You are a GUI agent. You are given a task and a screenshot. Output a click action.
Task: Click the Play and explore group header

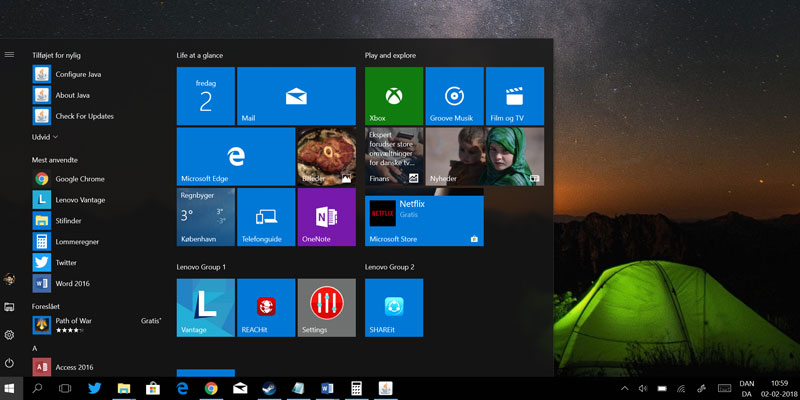[x=390, y=55]
